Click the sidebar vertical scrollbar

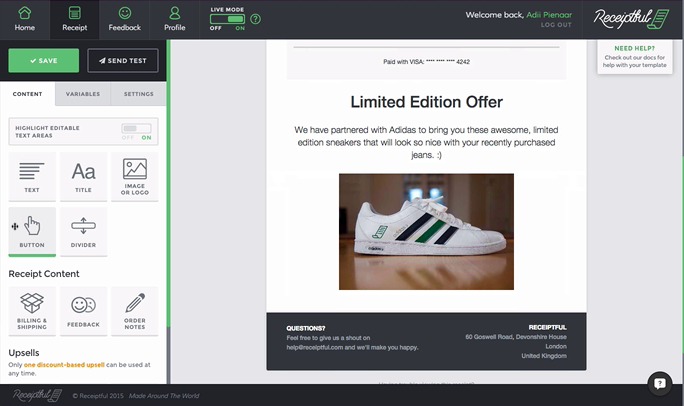click(x=168, y=183)
